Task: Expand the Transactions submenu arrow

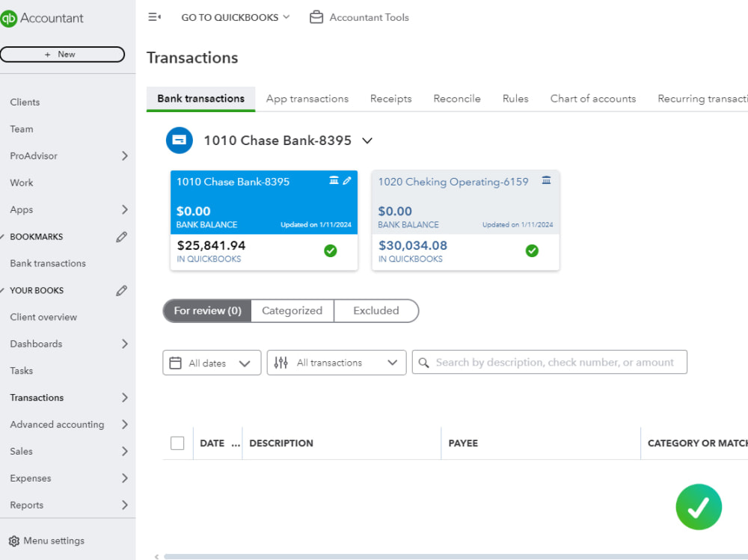Action: (x=124, y=397)
